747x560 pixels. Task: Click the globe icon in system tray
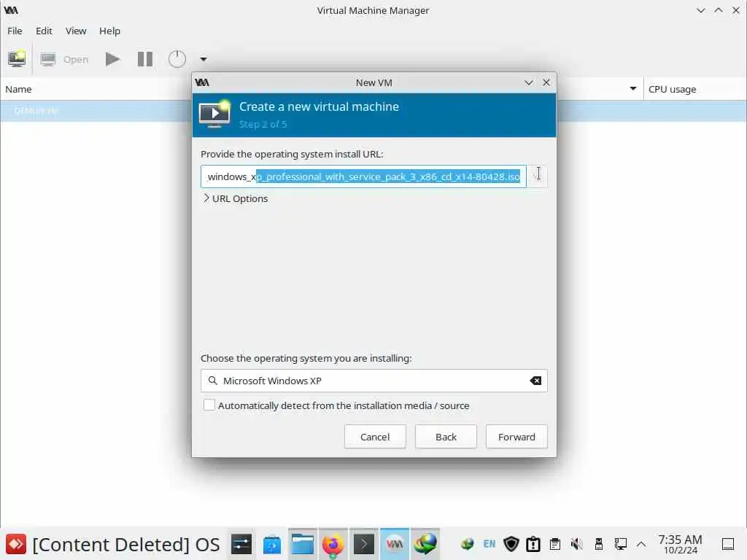pyautogui.click(x=468, y=544)
